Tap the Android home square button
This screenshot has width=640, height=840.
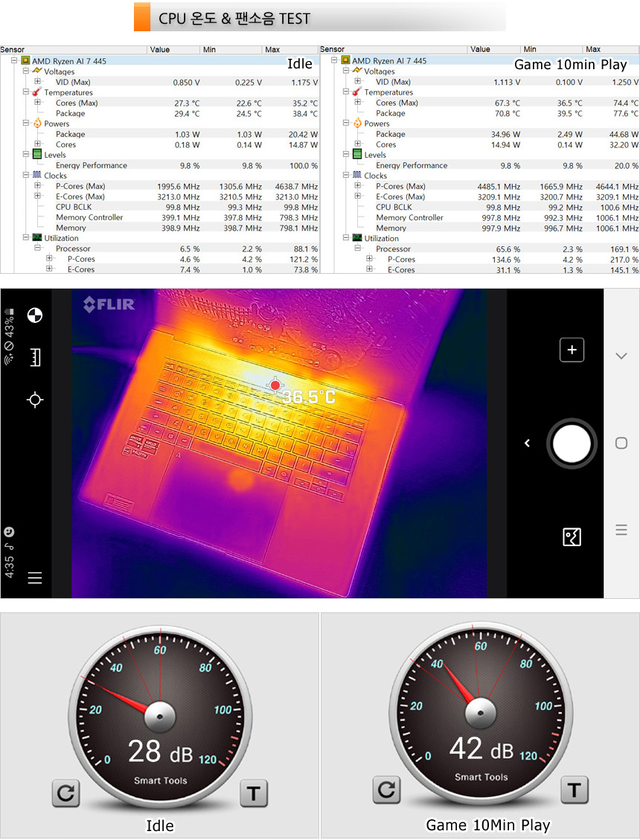click(x=621, y=443)
